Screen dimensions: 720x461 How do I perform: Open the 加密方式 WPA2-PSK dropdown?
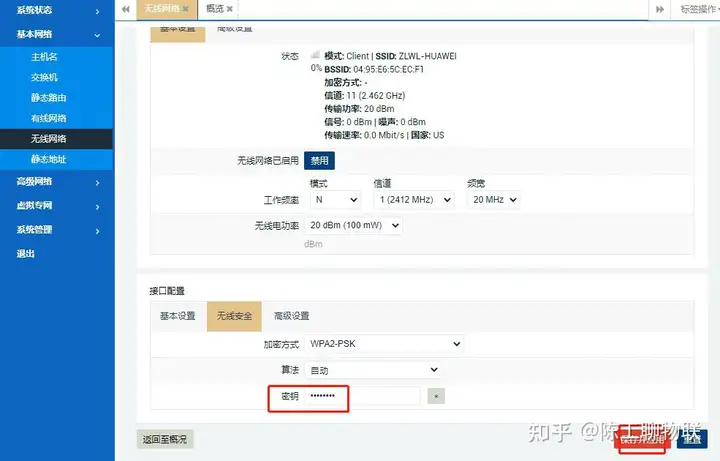[384, 344]
